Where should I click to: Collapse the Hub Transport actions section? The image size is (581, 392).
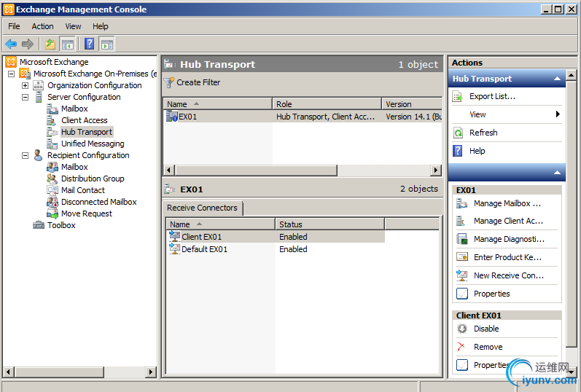(x=557, y=79)
